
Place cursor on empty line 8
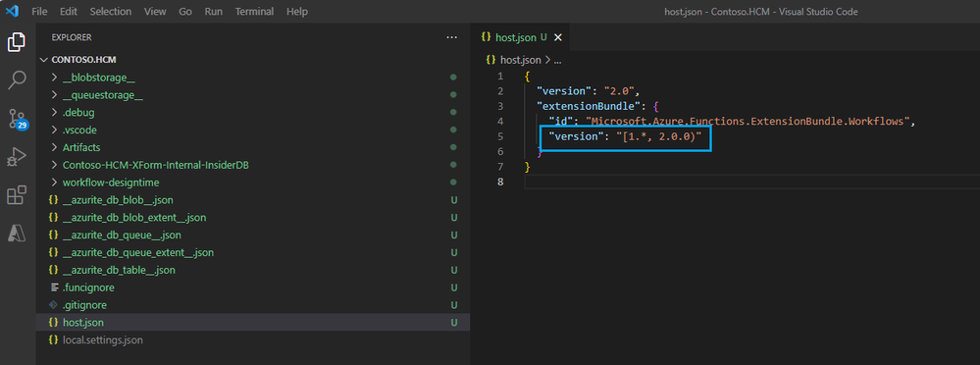coord(750,182)
